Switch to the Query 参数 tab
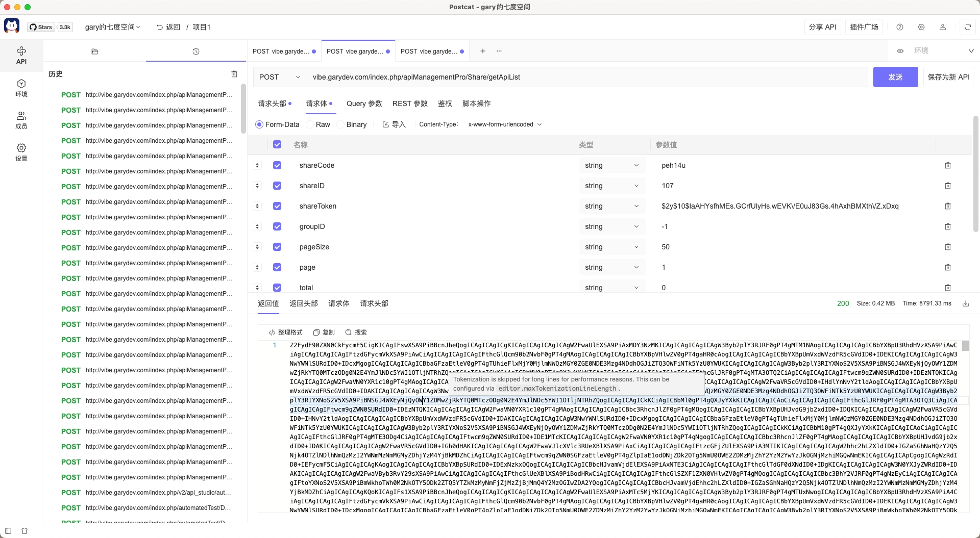The height and width of the screenshot is (538, 980). 364,104
